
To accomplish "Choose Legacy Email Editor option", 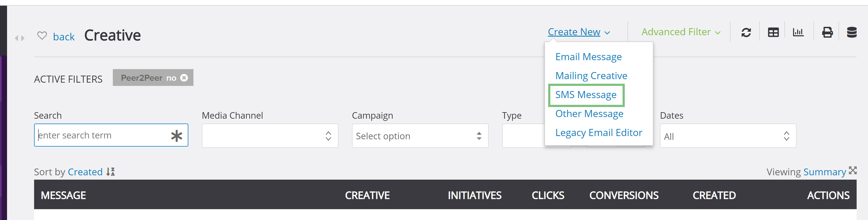I will (599, 132).
